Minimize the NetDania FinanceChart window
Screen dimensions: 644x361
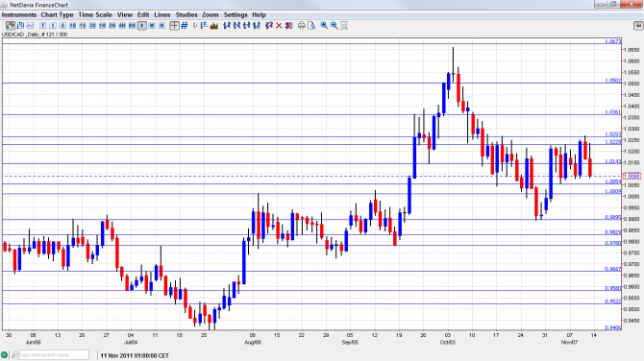[601, 4]
